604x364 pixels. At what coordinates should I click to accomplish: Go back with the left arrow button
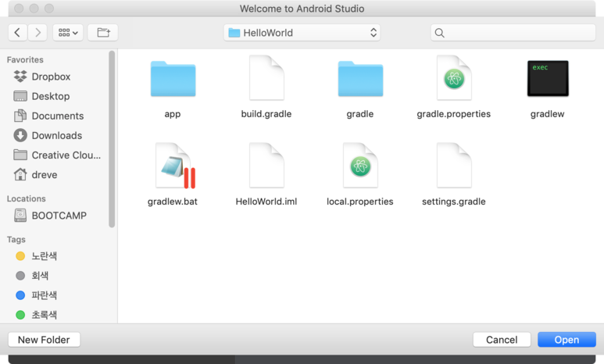pos(17,32)
